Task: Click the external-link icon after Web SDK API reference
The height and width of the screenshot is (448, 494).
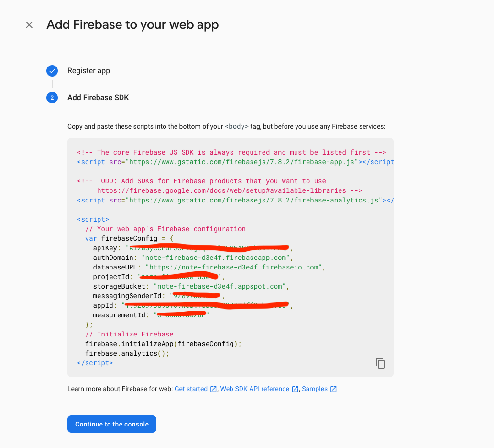Action: pyautogui.click(x=295, y=389)
